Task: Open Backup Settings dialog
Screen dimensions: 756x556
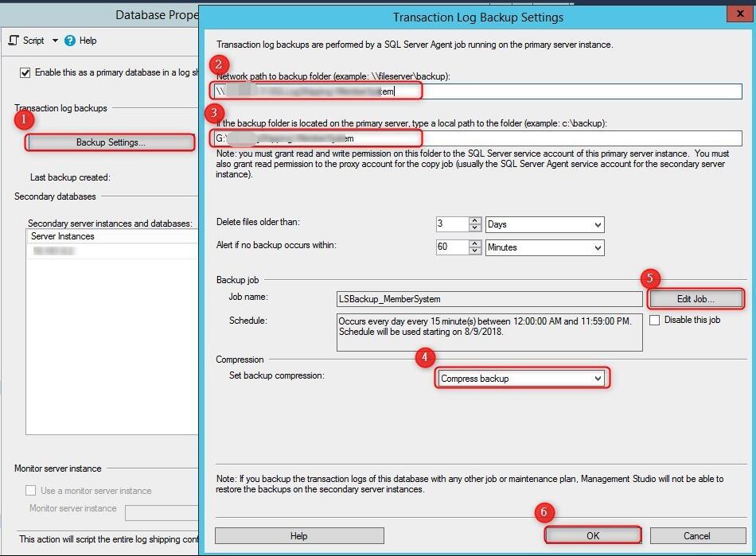Action: pos(109,142)
